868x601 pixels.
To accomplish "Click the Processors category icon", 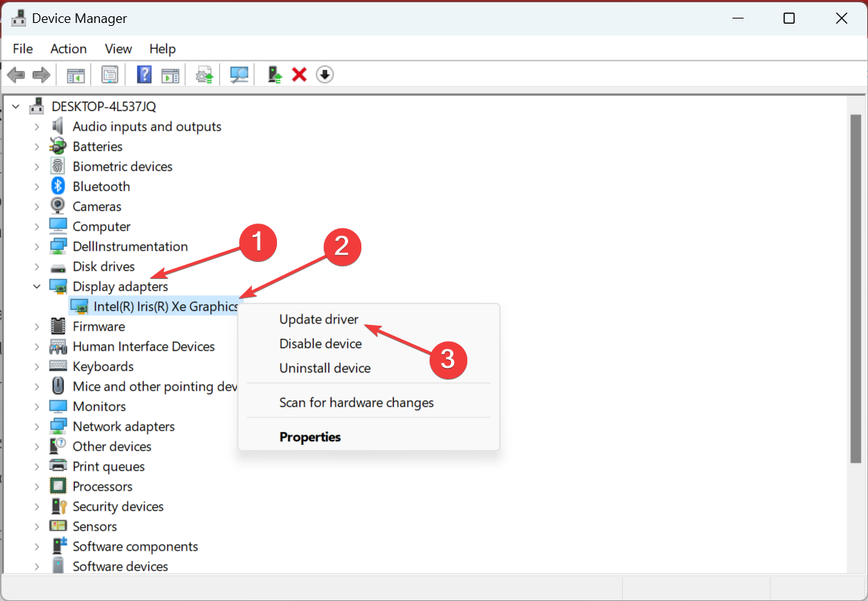I will 58,486.
